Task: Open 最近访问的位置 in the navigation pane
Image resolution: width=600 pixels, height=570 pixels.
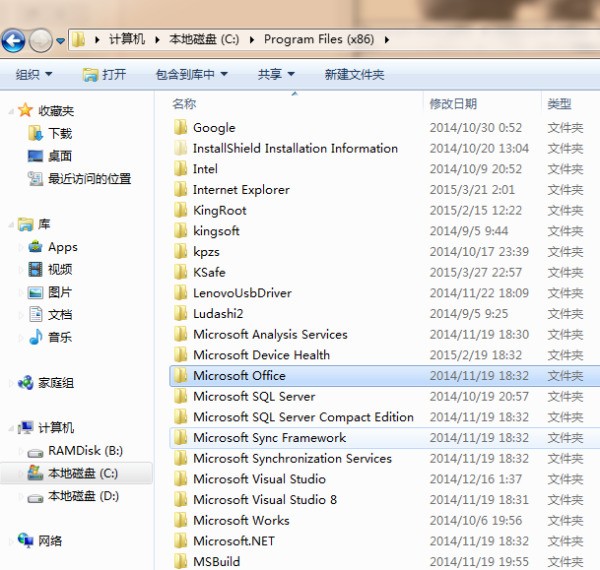Action: pyautogui.click(x=90, y=178)
